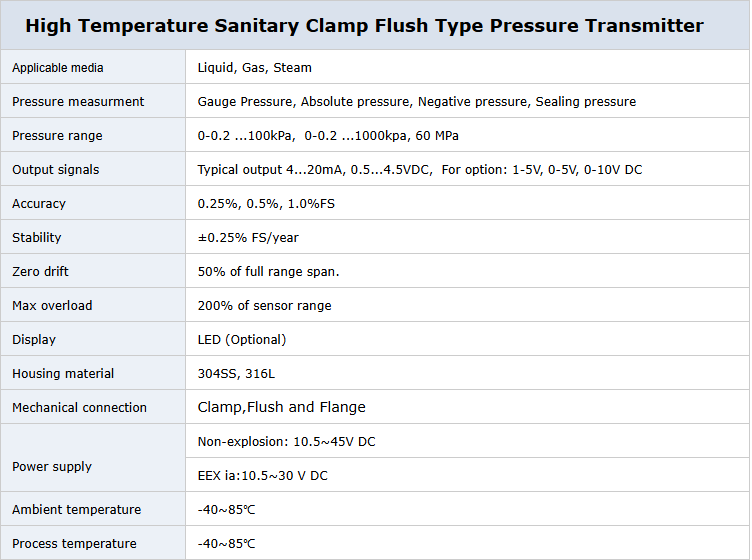Image resolution: width=752 pixels, height=560 pixels.
Task: Click the "Clamp,Flush and Flange" value text
Action: [282, 407]
